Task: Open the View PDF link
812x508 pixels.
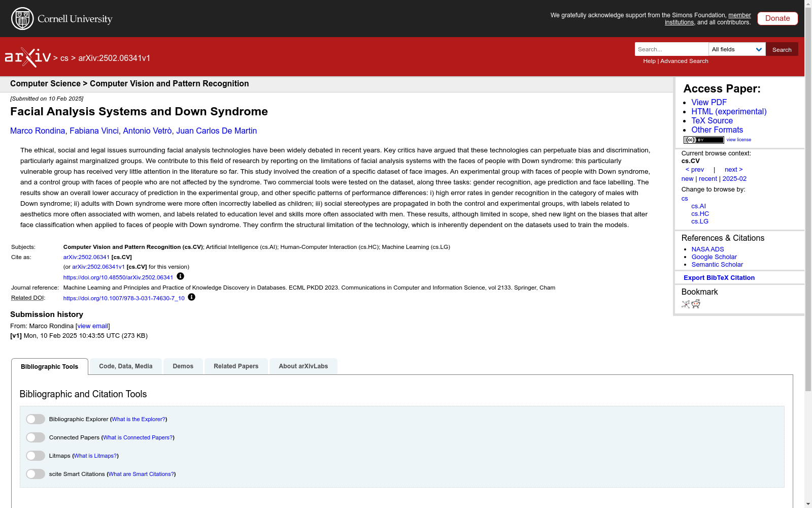Action: coord(709,103)
